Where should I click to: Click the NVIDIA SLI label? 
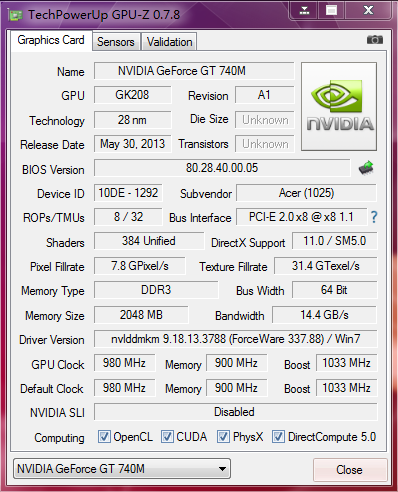(x=57, y=413)
